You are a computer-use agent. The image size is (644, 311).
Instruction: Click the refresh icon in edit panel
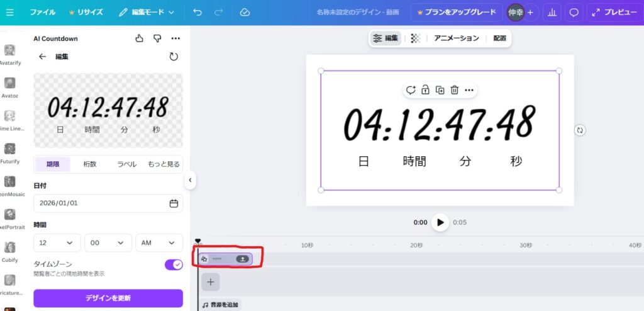pos(174,57)
